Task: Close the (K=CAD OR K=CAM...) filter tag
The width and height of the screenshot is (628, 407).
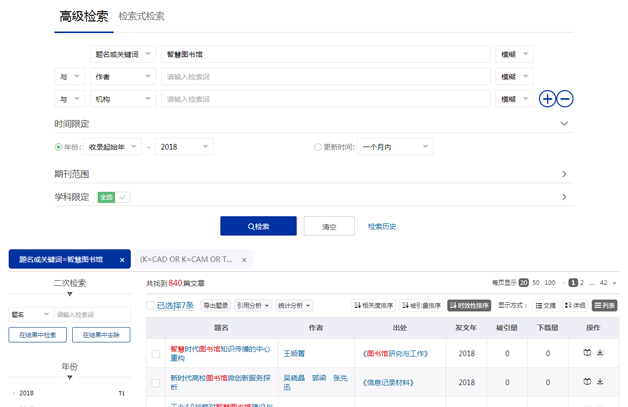Action: (244, 260)
